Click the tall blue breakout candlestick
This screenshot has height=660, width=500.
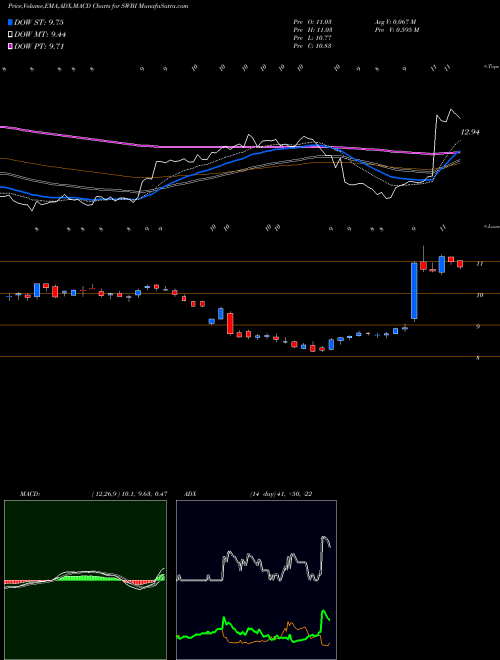414,291
